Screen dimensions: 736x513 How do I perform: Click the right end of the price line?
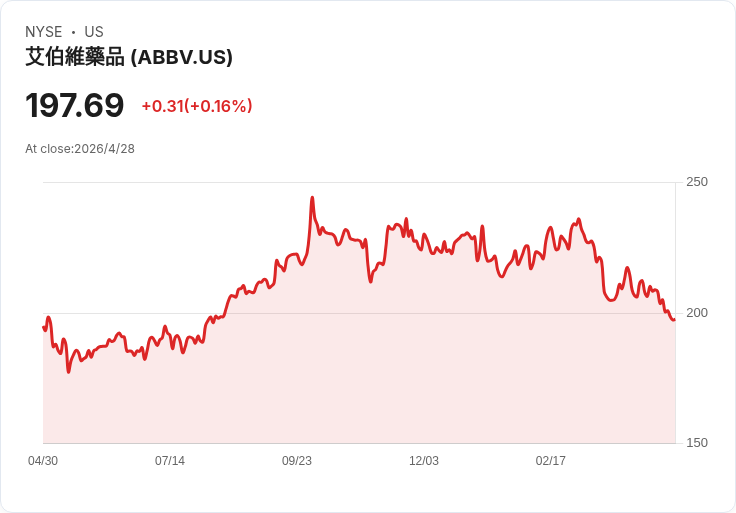click(674, 319)
